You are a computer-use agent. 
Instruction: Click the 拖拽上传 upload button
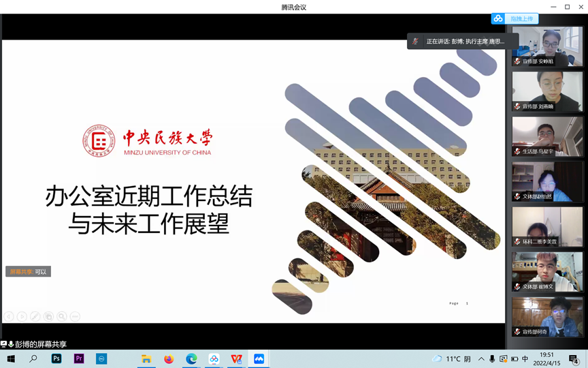515,18
